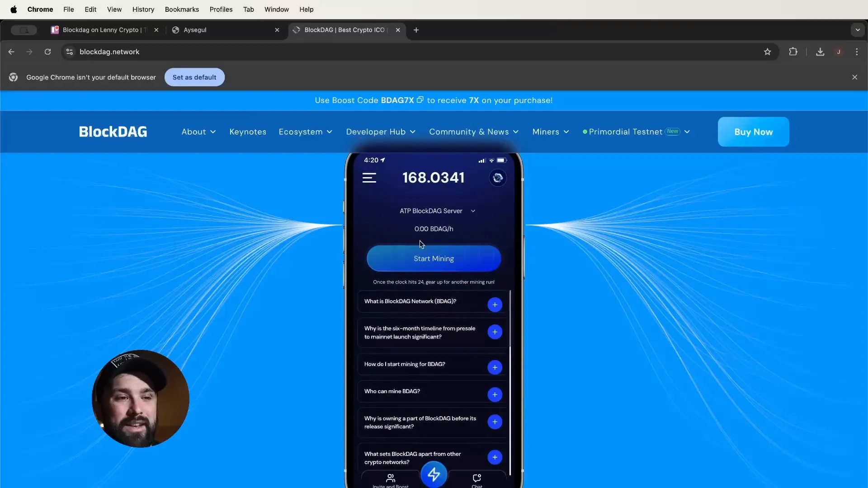Viewport: 868px width, 488px height.
Task: Switch to the Blockdag on Lenny Crypto tab
Action: coord(104,30)
